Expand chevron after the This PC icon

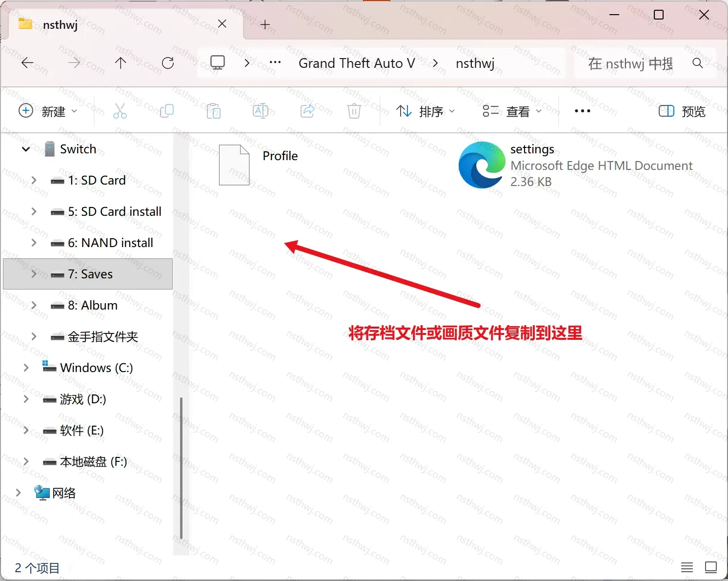coord(247,63)
